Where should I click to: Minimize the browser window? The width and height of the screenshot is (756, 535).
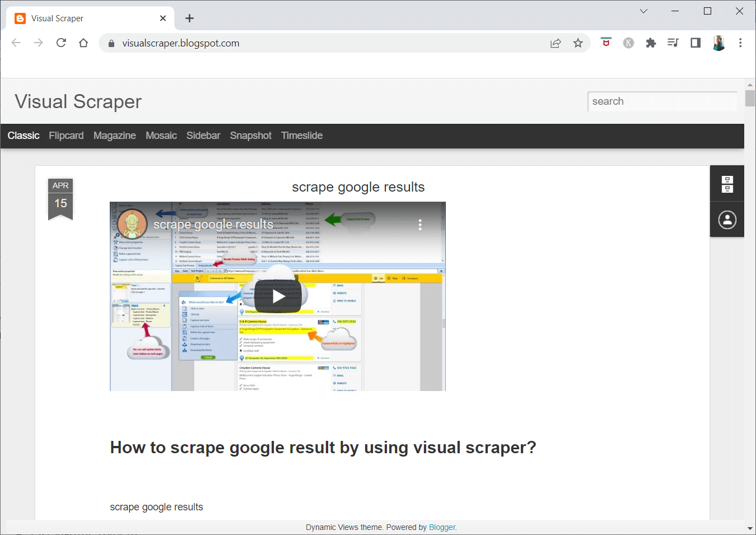coord(675,11)
